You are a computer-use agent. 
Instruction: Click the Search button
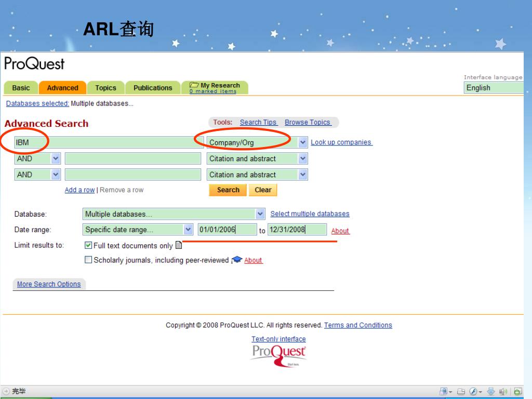[228, 190]
